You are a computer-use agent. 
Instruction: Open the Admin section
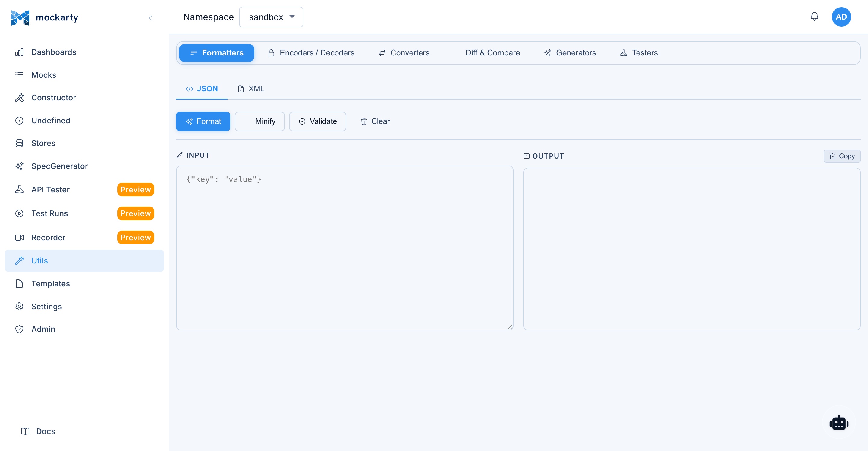coord(84,329)
